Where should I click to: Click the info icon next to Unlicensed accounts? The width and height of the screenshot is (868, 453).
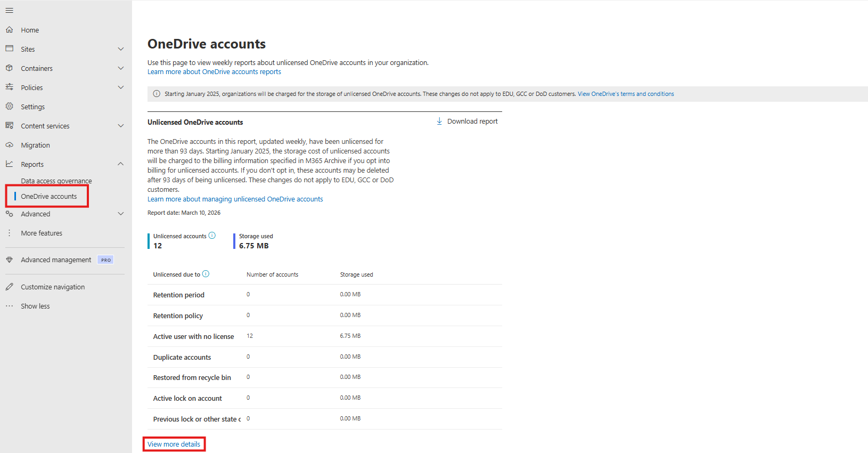coord(212,236)
